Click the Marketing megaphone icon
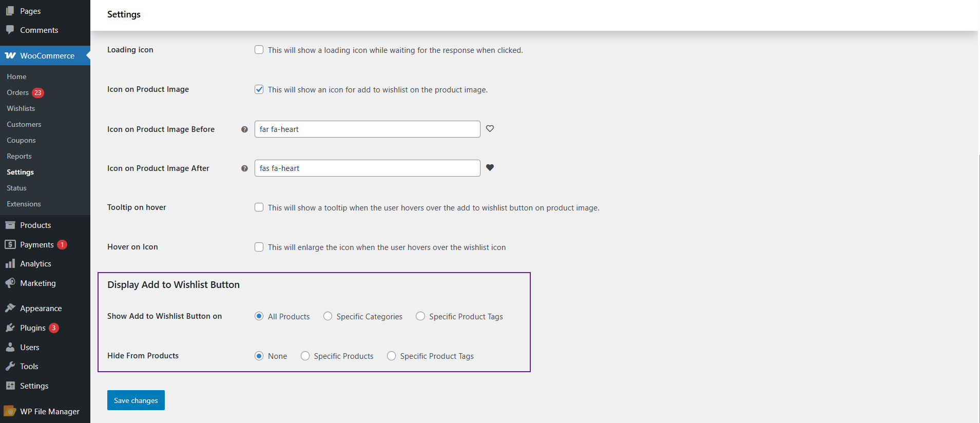The height and width of the screenshot is (423, 980). [10, 283]
